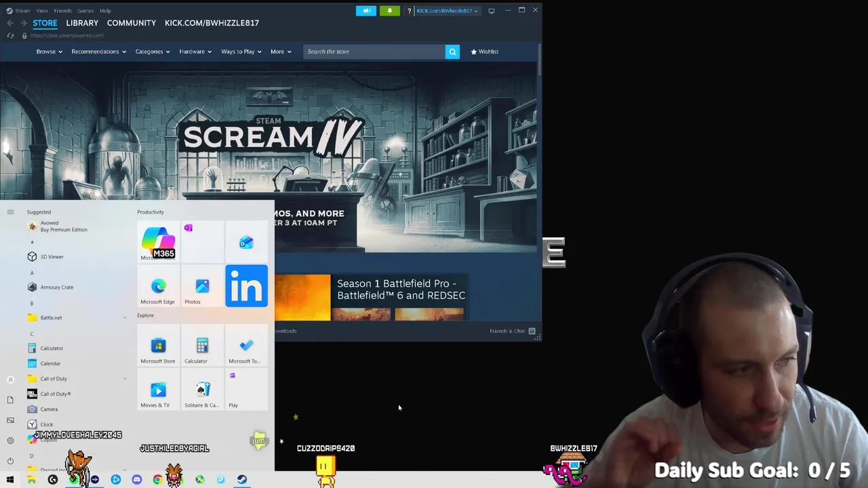Open the Help menu
This screenshot has width=868, height=488.
[x=105, y=11]
